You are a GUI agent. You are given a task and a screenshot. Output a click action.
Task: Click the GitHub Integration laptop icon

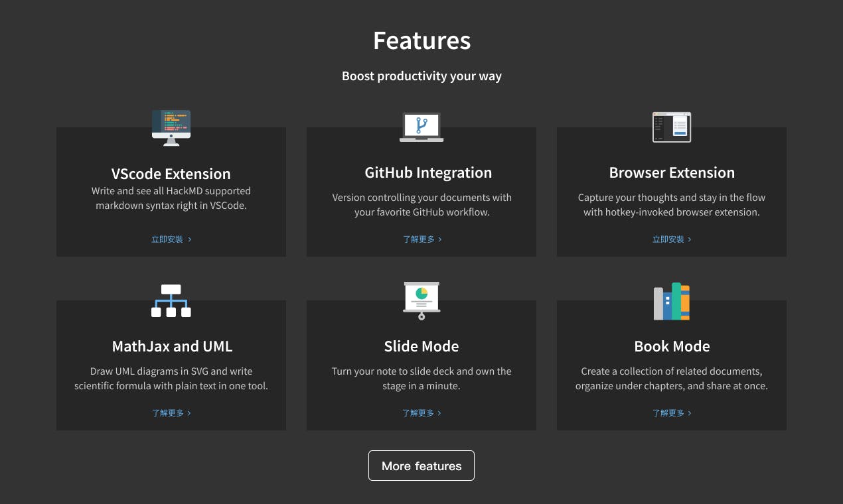pos(421,127)
